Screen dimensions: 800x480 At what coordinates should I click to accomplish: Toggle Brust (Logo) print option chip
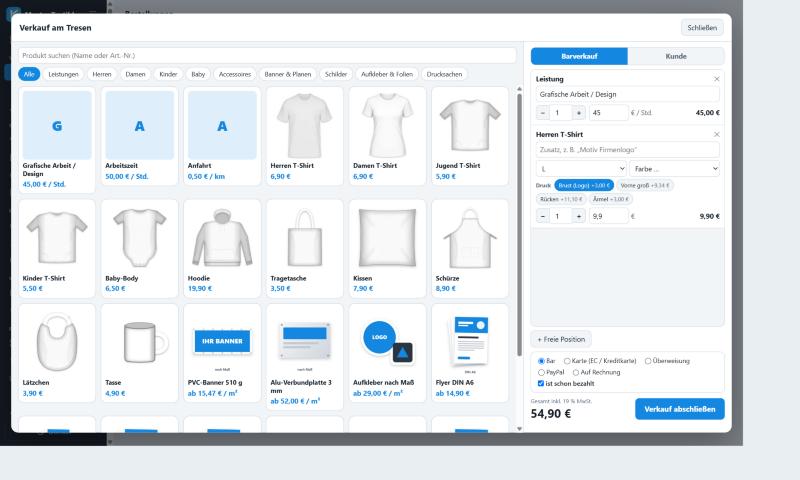(584, 186)
